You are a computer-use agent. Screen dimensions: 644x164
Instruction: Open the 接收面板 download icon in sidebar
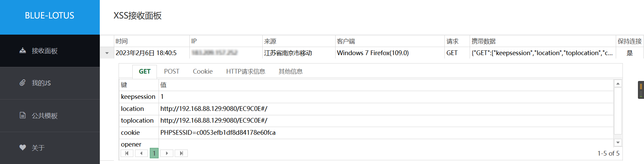point(23,51)
